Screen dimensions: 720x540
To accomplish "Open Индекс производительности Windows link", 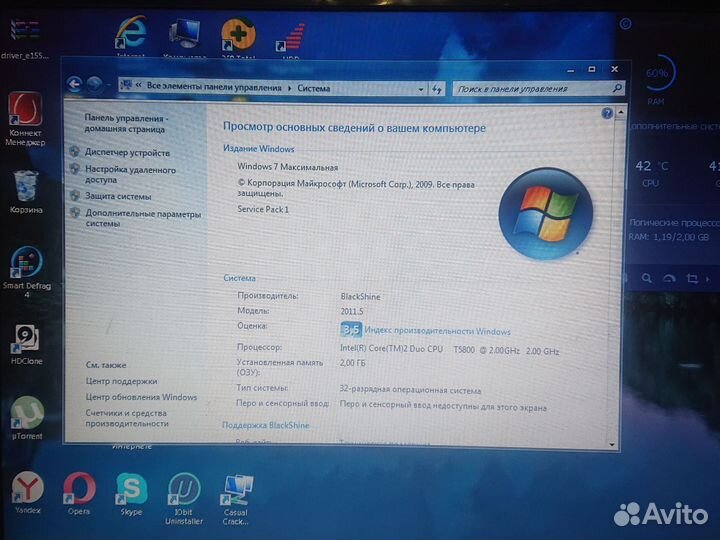I will point(437,331).
